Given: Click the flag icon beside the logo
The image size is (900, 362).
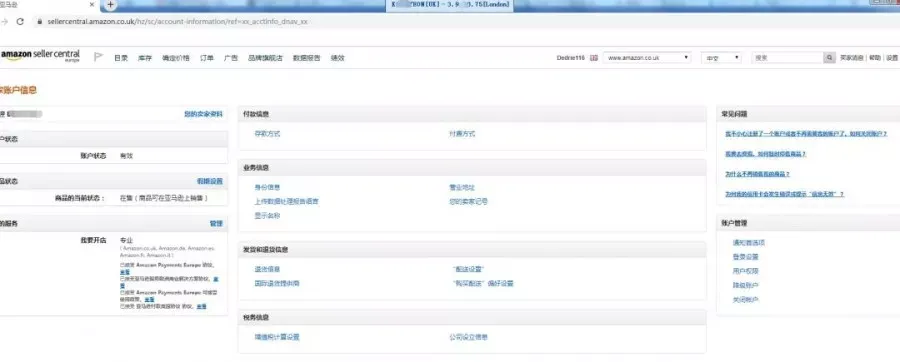Looking at the screenshot, I should [99, 57].
